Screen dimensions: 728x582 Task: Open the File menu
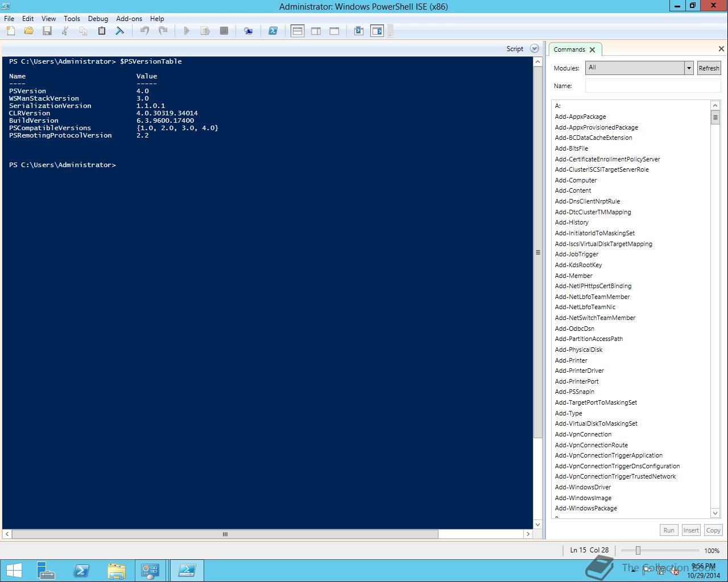click(9, 19)
